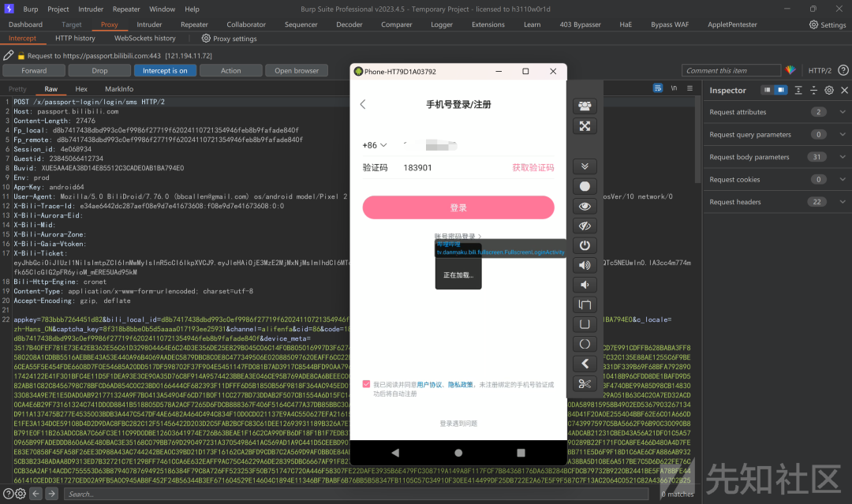
Task: Tap the back chevron on the login page
Action: tap(363, 104)
